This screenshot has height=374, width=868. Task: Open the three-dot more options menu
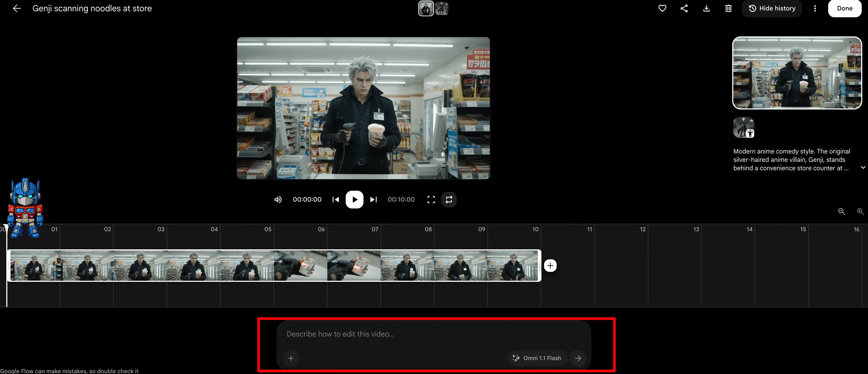815,8
